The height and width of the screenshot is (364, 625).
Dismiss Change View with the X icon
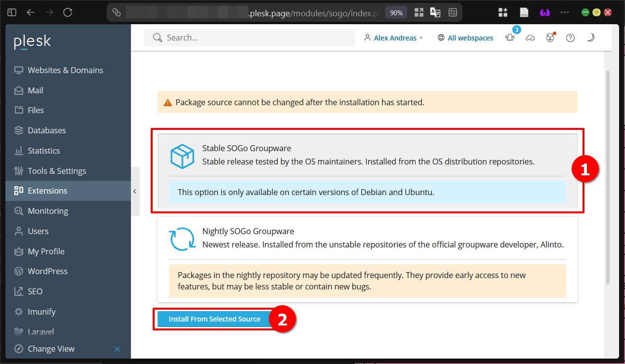[117, 349]
